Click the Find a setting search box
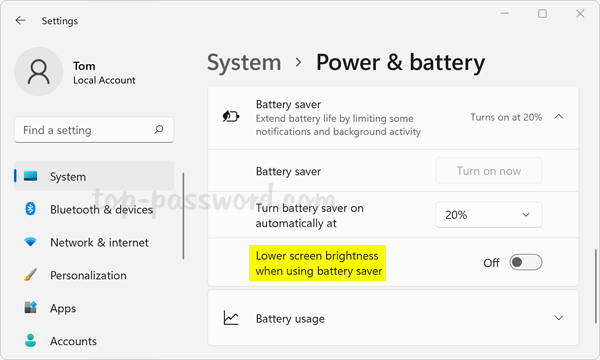600x360 pixels. (94, 130)
